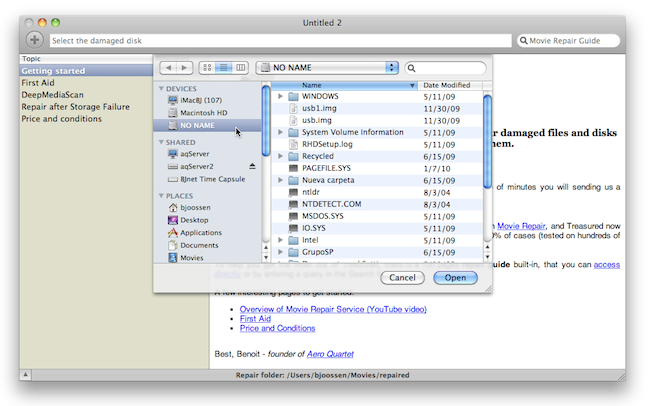The width and height of the screenshot is (650, 406).
Task: Click the Movie Repair Guide search field
Action: (568, 41)
